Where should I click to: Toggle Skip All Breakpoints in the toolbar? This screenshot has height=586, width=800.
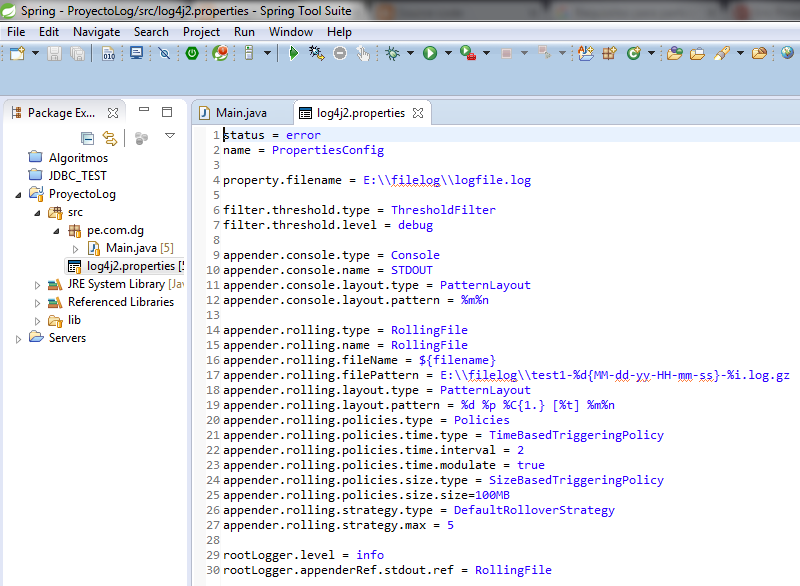[x=164, y=52]
